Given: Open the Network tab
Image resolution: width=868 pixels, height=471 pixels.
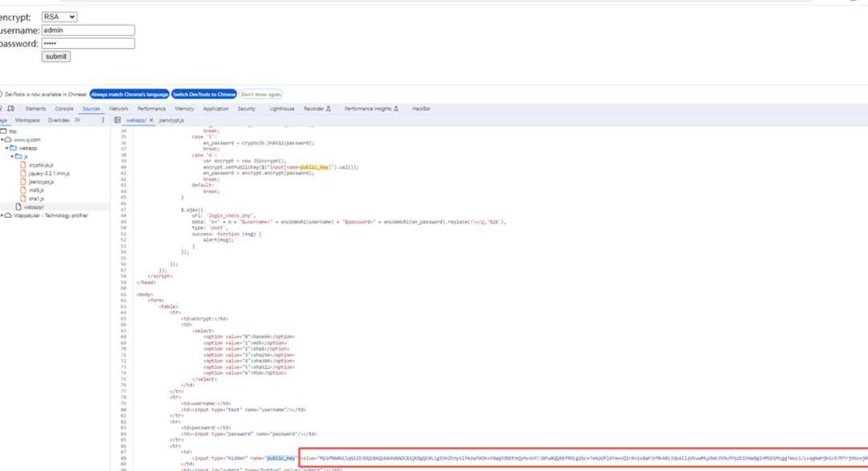Looking at the screenshot, I should [x=118, y=109].
